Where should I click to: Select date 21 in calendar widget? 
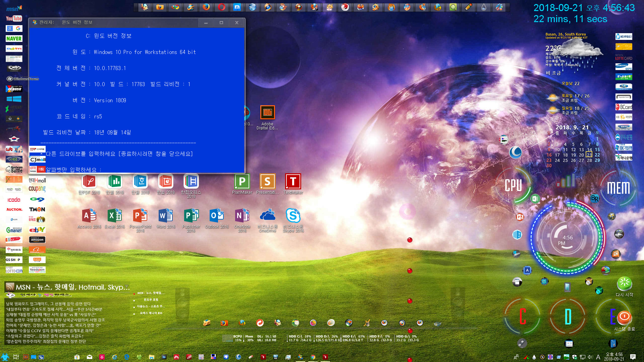589,155
